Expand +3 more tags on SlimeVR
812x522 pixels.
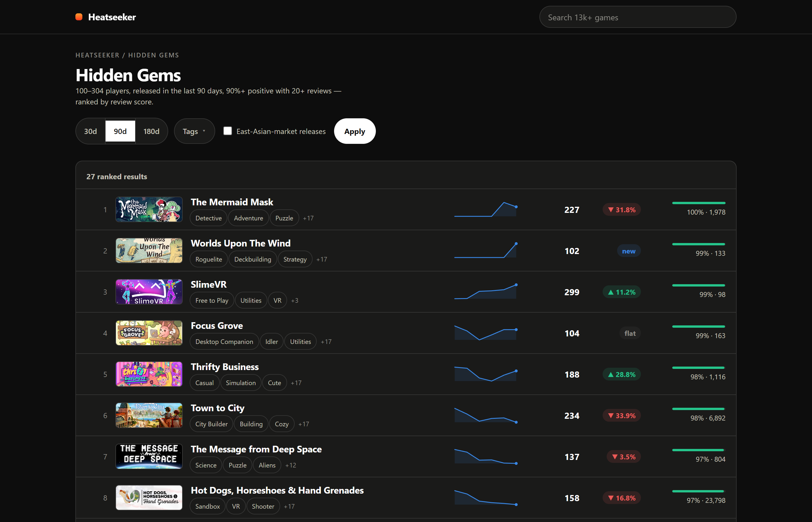(x=295, y=300)
